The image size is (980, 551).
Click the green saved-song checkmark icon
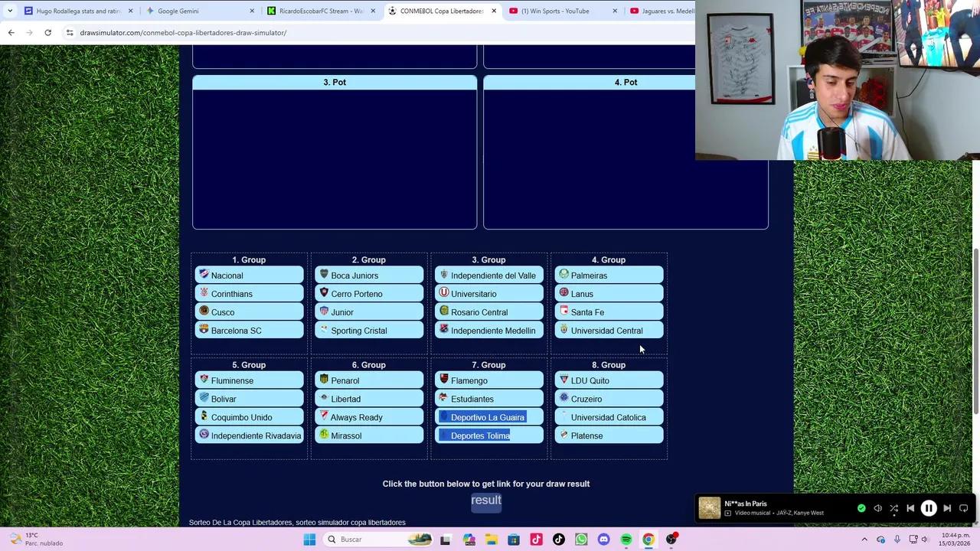pyautogui.click(x=861, y=508)
